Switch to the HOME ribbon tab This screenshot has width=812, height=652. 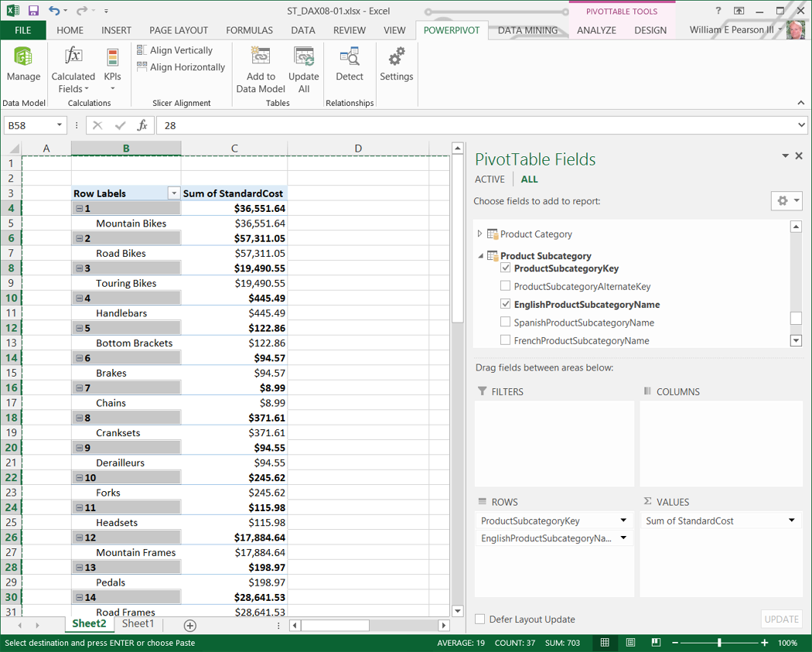tap(70, 30)
